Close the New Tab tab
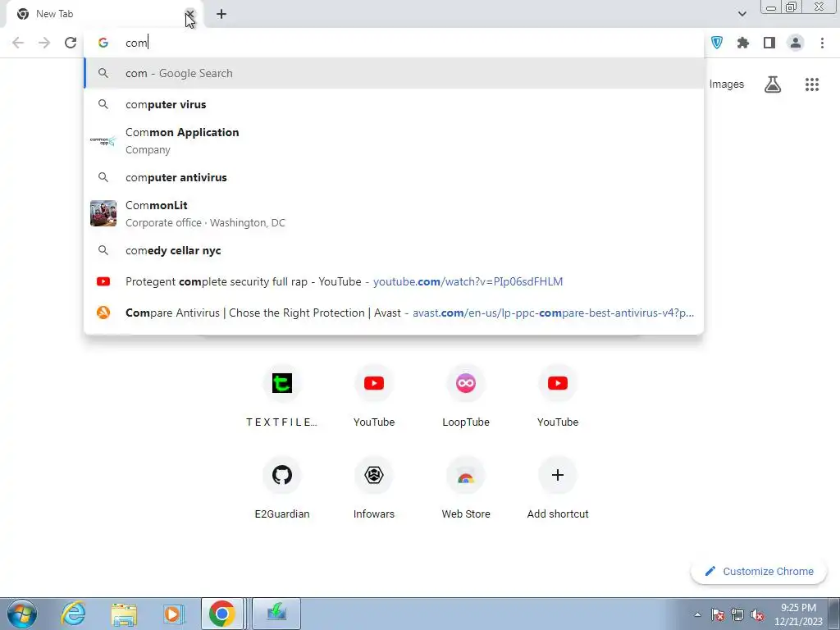 (189, 14)
